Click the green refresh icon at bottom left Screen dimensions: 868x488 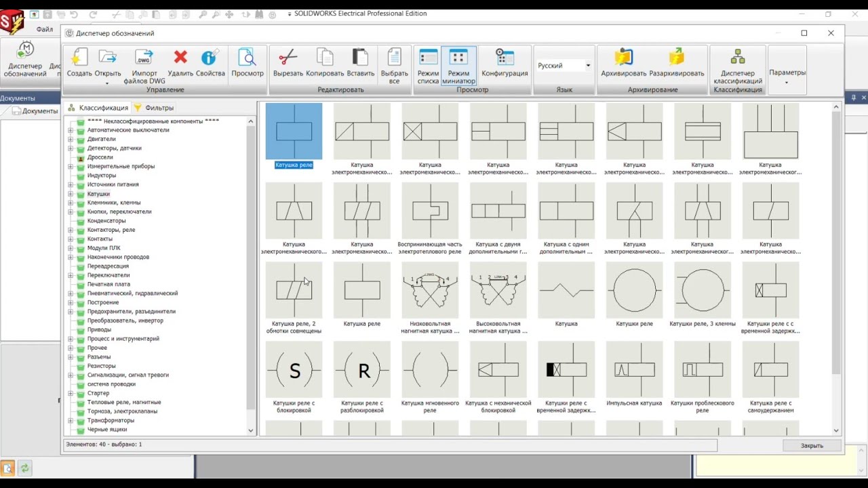pos(25,468)
